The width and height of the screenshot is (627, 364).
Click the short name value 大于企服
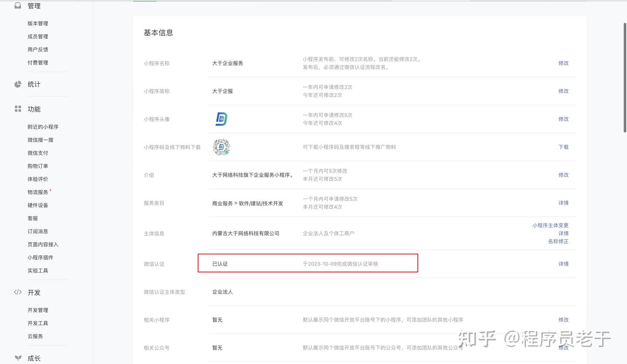tap(222, 91)
